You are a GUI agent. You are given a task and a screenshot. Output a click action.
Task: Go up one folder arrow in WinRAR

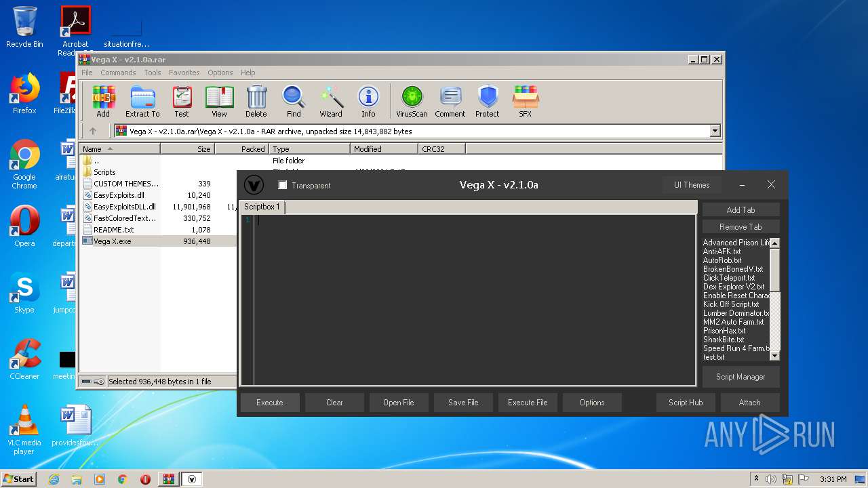coord(93,131)
